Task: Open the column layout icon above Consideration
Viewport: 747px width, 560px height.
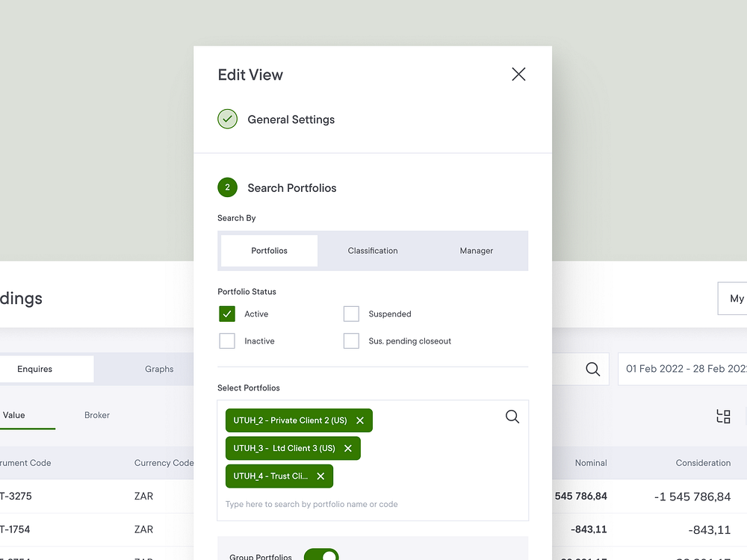Action: tap(723, 417)
